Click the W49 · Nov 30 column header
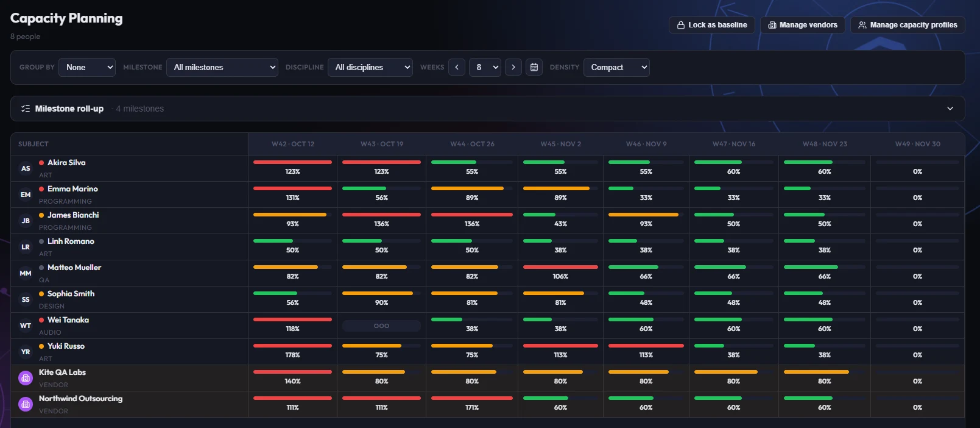The width and height of the screenshot is (980, 428). 918,144
